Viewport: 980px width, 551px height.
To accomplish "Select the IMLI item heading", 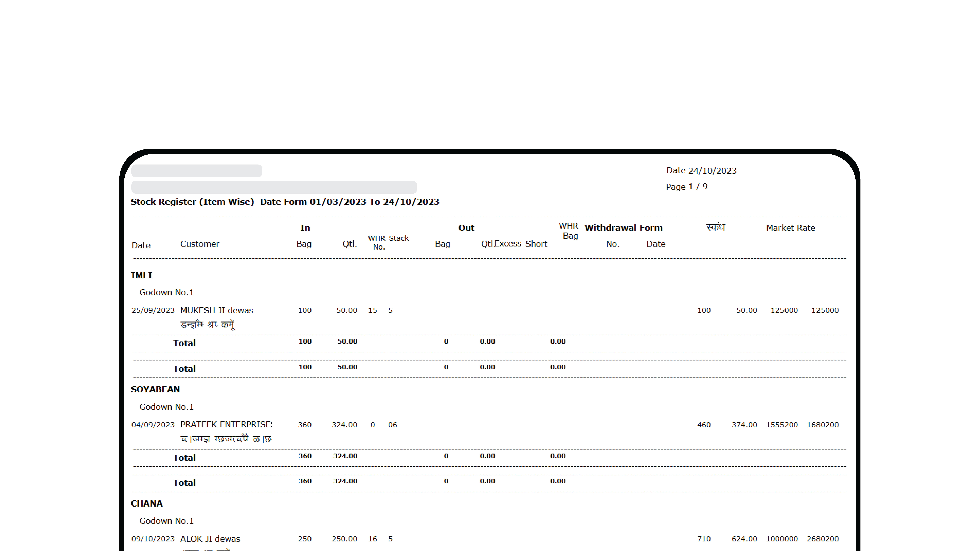I will (141, 275).
